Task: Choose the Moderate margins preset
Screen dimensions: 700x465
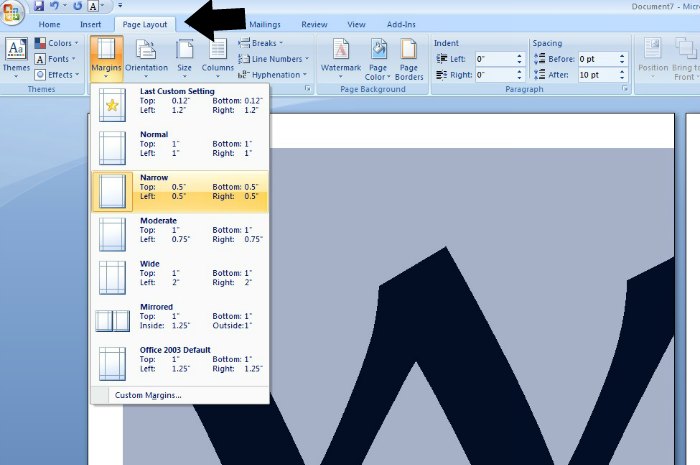Action: click(180, 234)
